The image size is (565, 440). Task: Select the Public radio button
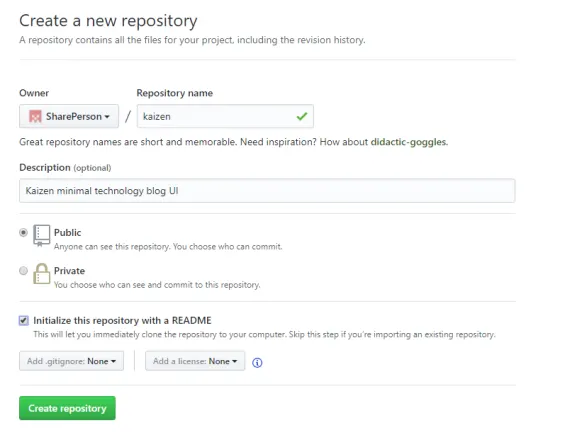pos(23,232)
